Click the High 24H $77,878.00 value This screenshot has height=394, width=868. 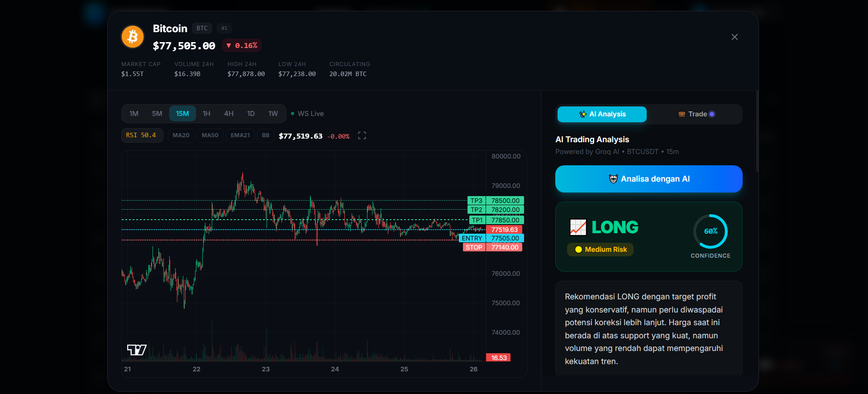pos(246,74)
